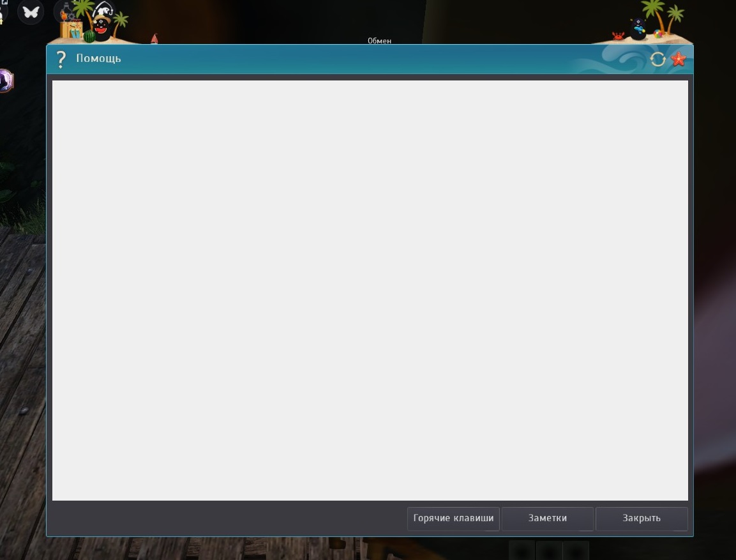Screen dimensions: 736x560
Task: Click the partially visible icon in top-left corner
Action: coord(3,11)
